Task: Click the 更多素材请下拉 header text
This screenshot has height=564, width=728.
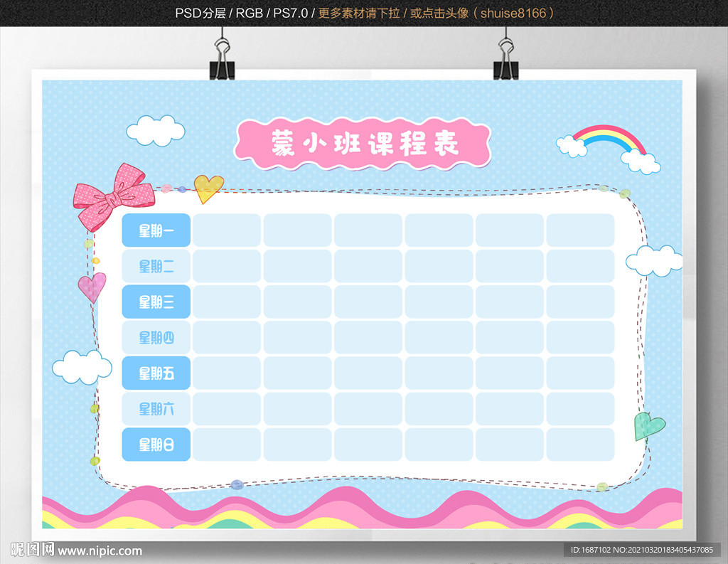Action: coord(359,13)
